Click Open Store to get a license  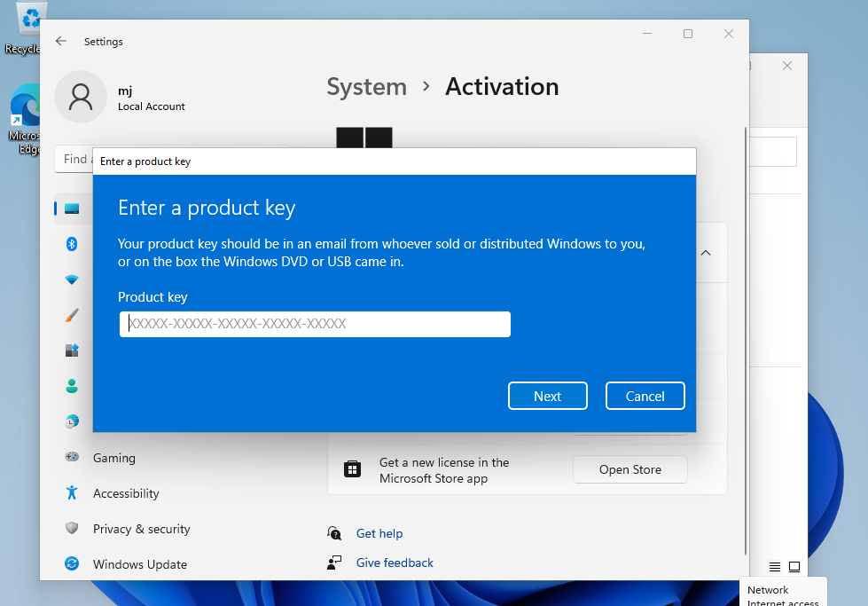point(629,469)
